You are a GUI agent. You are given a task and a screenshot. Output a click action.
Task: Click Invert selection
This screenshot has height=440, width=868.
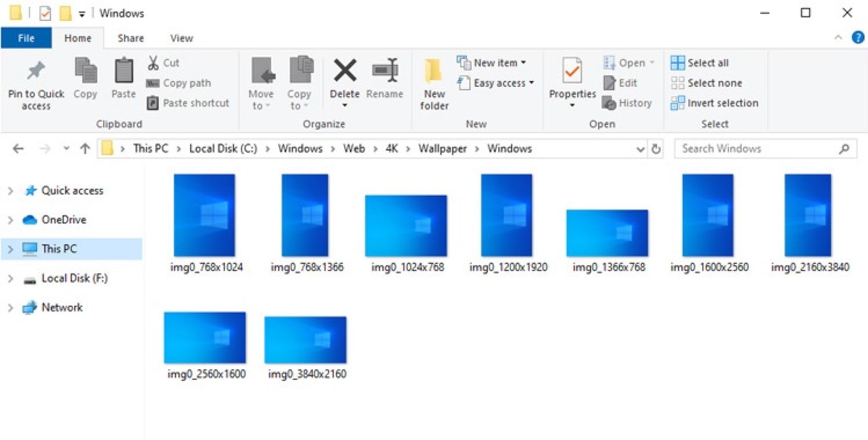[714, 103]
